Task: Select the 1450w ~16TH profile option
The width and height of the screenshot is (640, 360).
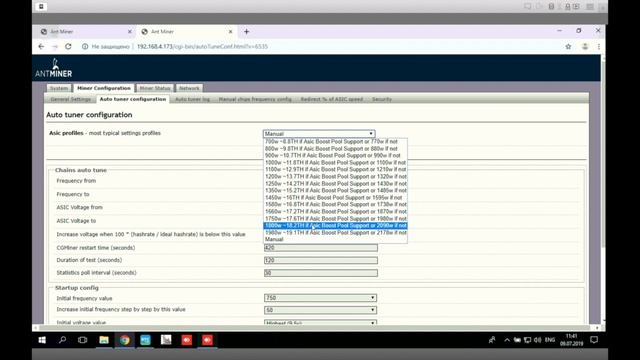Action: tap(335, 198)
